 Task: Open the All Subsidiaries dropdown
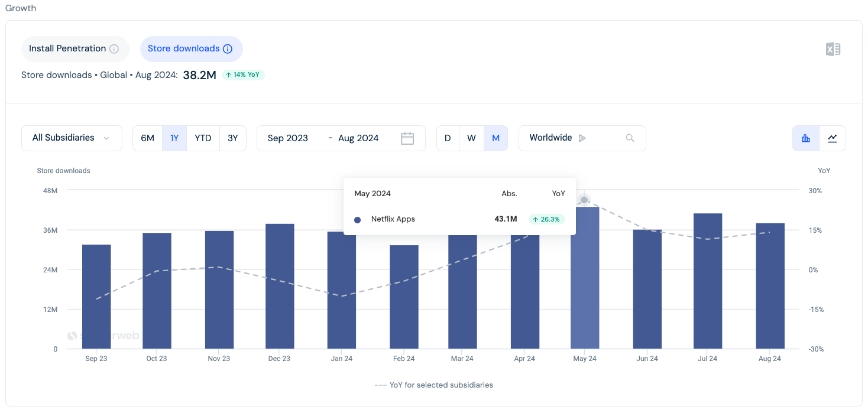(x=71, y=138)
